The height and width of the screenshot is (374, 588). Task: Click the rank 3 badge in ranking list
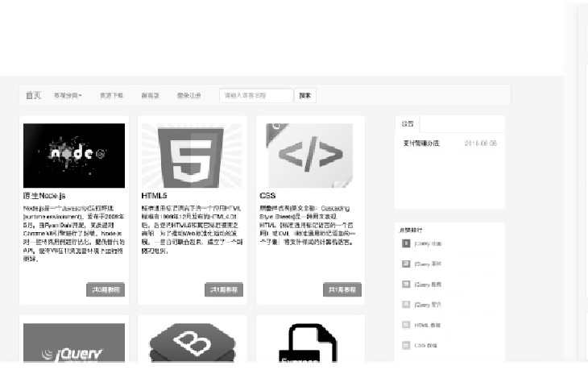click(x=406, y=284)
